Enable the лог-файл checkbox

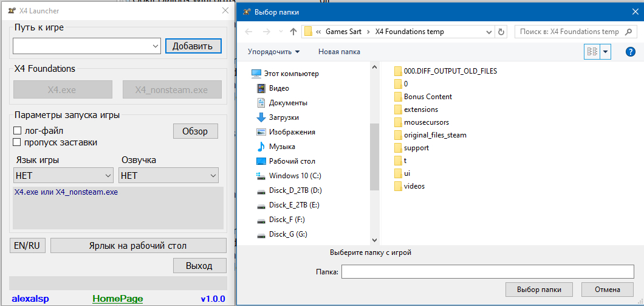click(x=18, y=130)
